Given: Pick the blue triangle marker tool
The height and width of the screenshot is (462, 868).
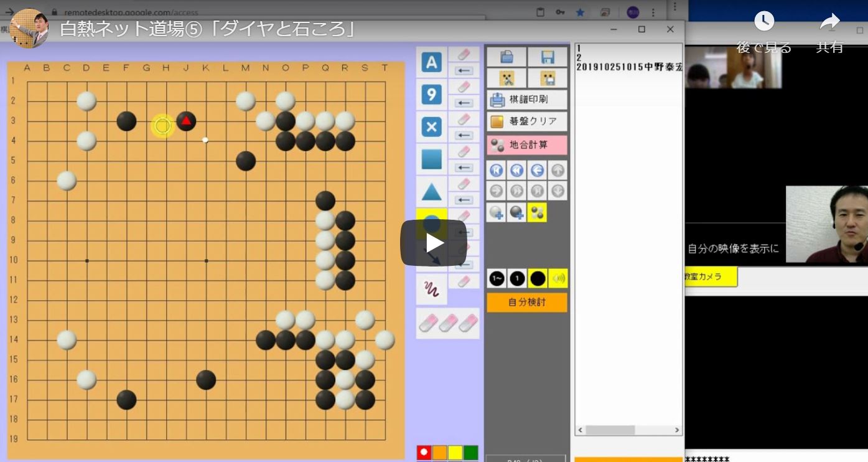Looking at the screenshot, I should (431, 192).
